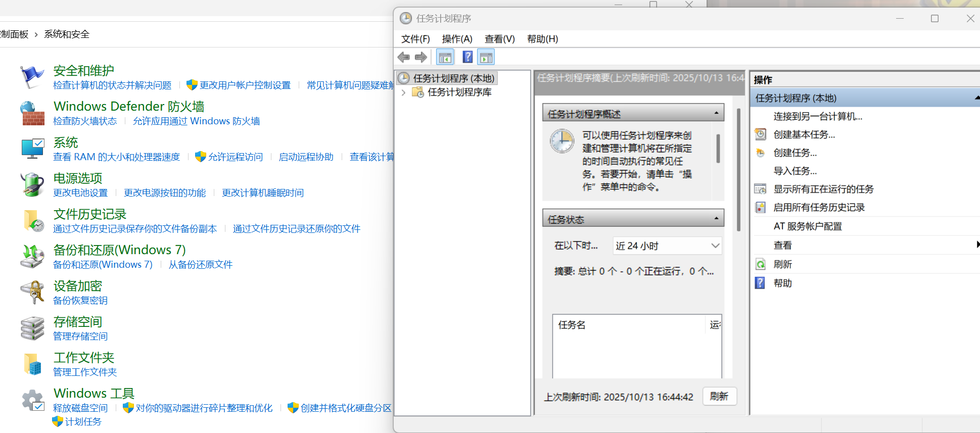Image resolution: width=980 pixels, height=433 pixels.
Task: Open the 操作(A) menu
Action: coord(457,39)
